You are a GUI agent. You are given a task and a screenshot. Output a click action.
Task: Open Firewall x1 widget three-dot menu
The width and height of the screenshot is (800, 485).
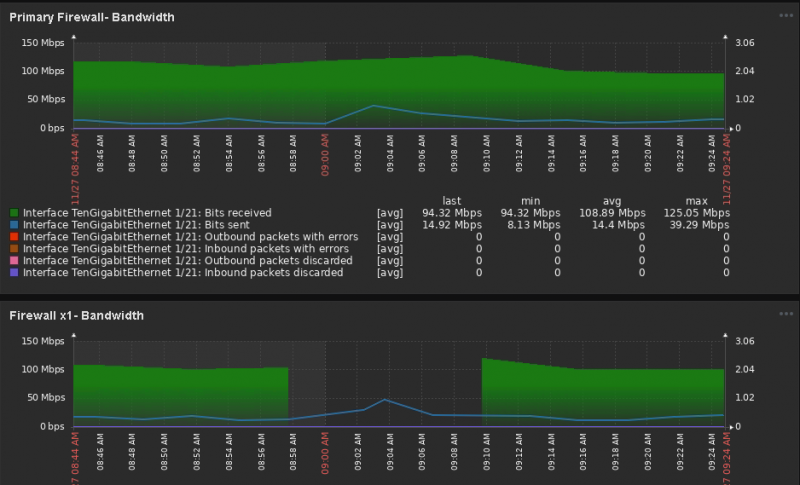pyautogui.click(x=786, y=314)
